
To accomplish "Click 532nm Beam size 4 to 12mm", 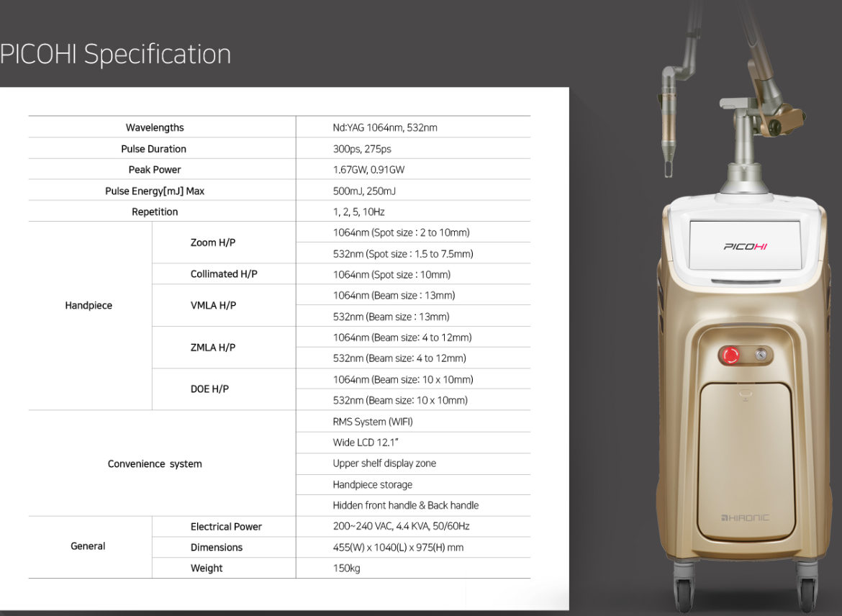I will coord(399,358).
